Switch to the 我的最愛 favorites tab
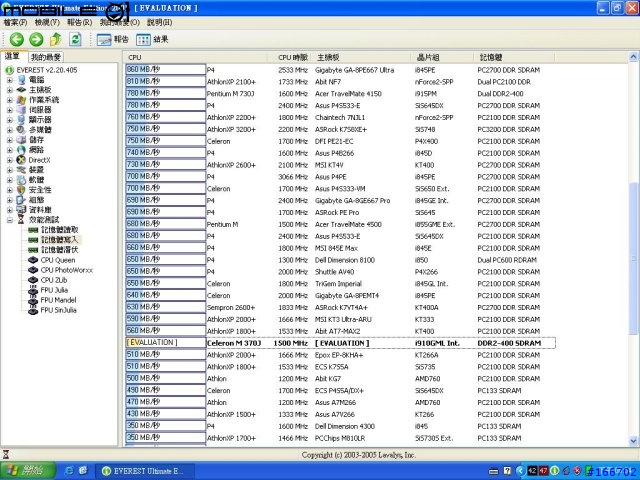This screenshot has height=480, width=640. [x=46, y=57]
